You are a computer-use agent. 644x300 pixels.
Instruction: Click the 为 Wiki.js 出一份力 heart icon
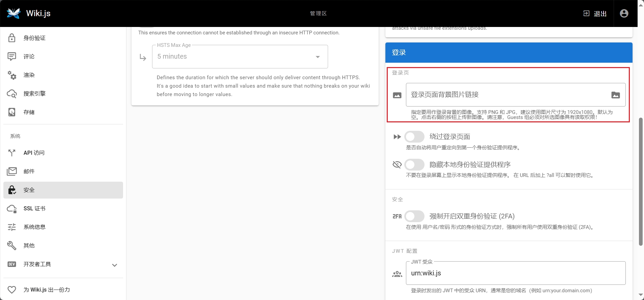tap(12, 290)
